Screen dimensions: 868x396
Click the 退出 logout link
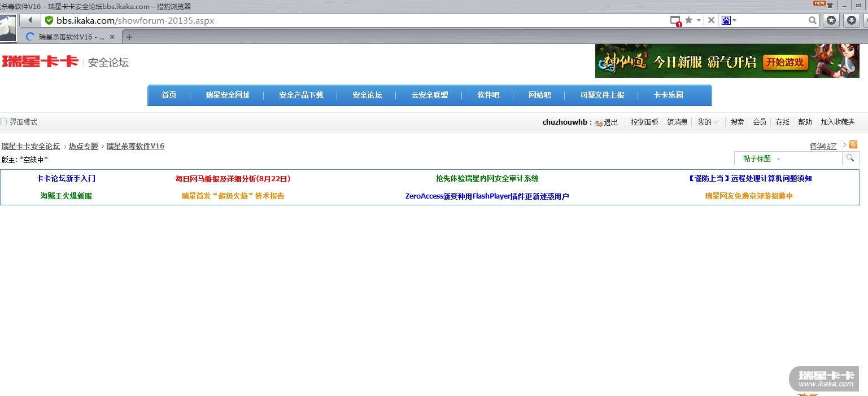coord(611,122)
